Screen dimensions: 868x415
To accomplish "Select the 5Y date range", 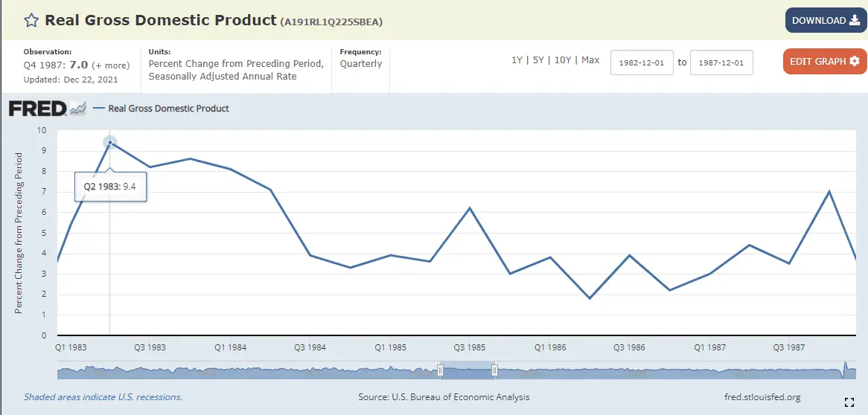I will point(538,60).
